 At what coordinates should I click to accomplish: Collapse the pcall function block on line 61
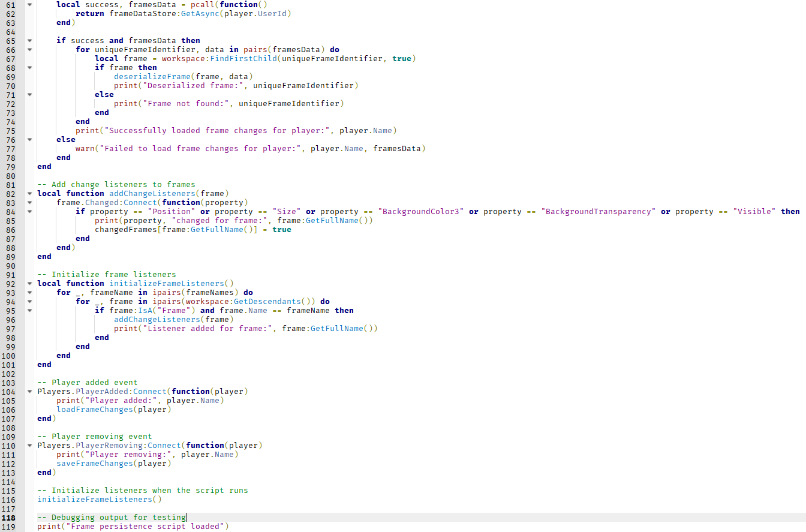click(x=29, y=5)
